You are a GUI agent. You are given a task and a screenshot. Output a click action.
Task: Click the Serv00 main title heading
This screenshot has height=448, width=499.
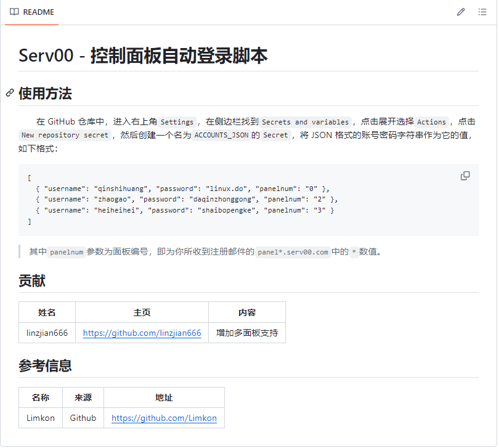click(143, 55)
